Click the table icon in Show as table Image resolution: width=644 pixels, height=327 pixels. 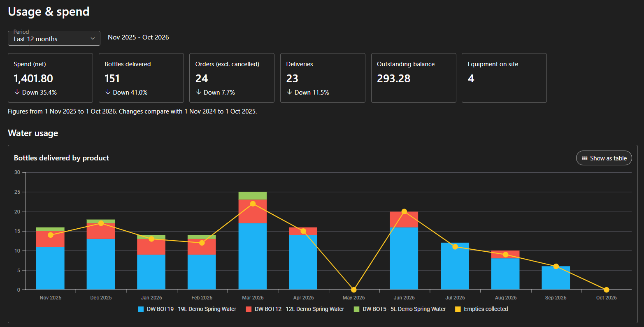click(x=584, y=158)
